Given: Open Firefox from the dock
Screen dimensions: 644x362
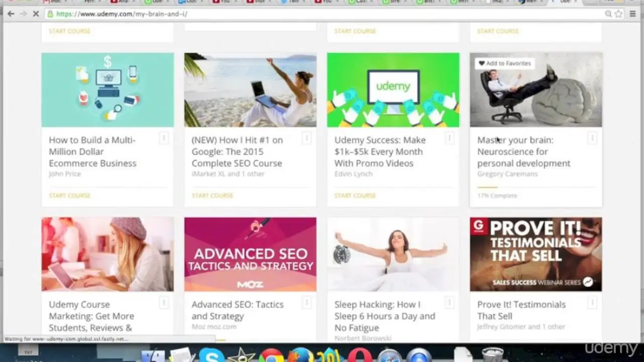Looking at the screenshot, I should tap(301, 355).
